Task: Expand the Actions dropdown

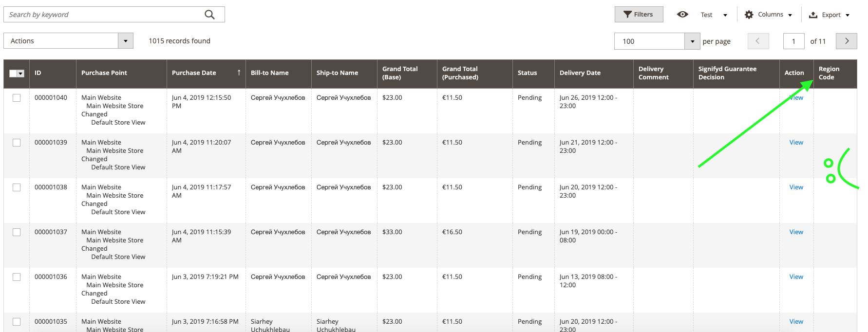Action: tap(125, 41)
